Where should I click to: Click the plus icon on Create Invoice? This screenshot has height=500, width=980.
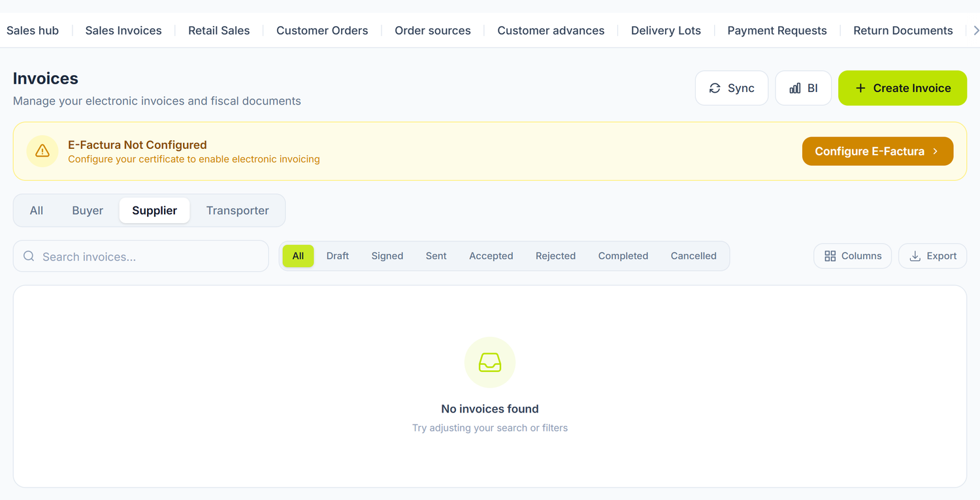point(860,88)
